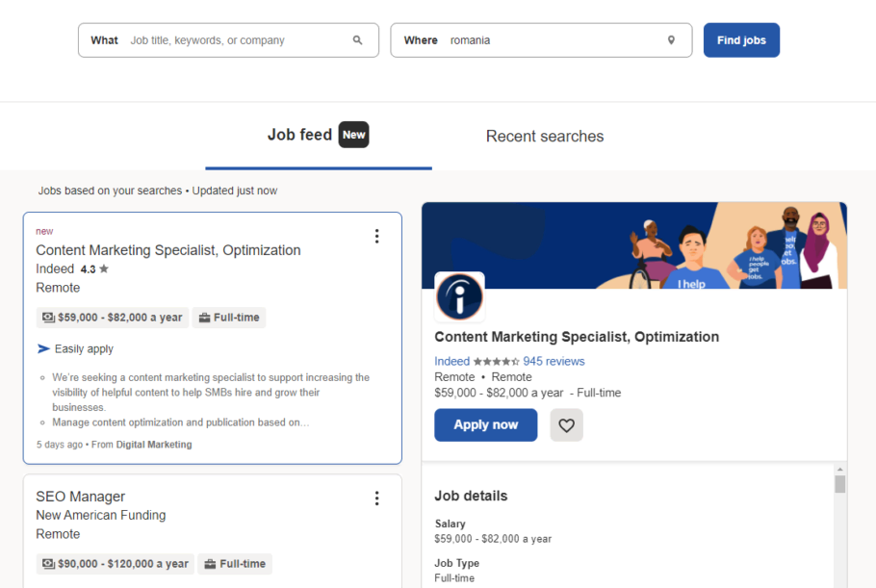This screenshot has width=876, height=588.
Task: Click the Where field containing romania
Action: point(541,40)
